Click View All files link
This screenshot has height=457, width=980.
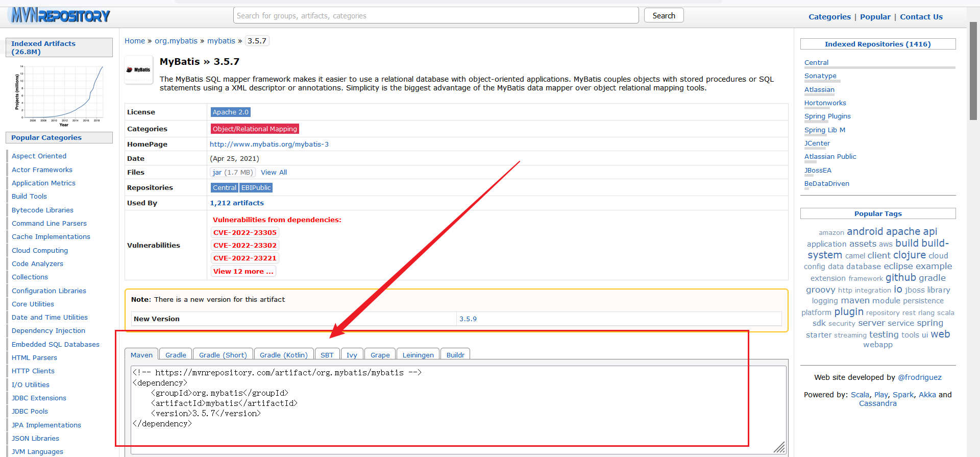tap(274, 173)
